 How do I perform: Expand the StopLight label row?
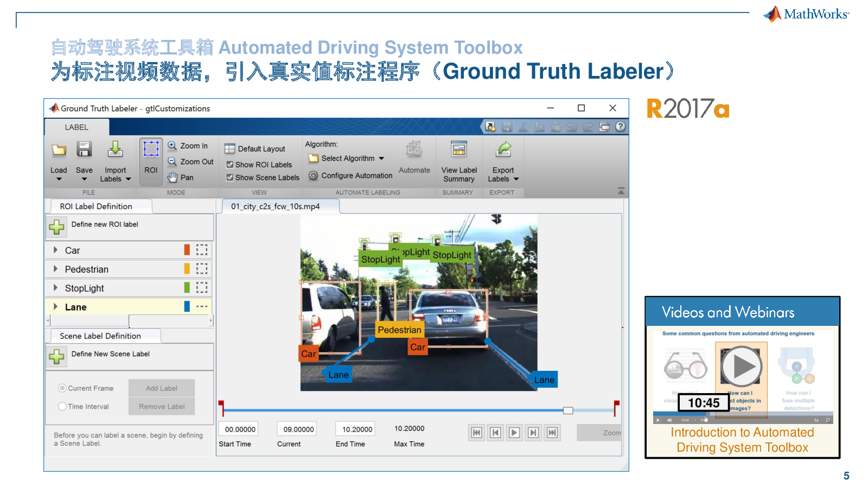55,288
